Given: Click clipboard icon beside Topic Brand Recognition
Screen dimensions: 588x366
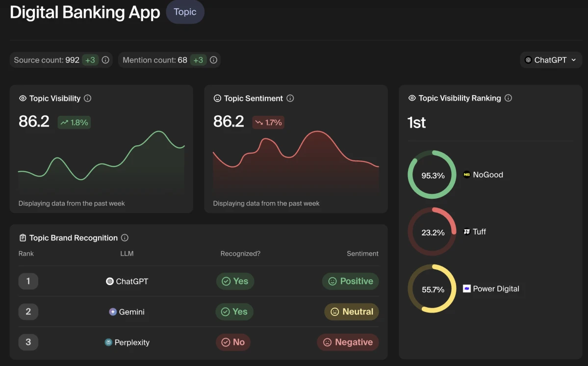Looking at the screenshot, I should click(23, 238).
